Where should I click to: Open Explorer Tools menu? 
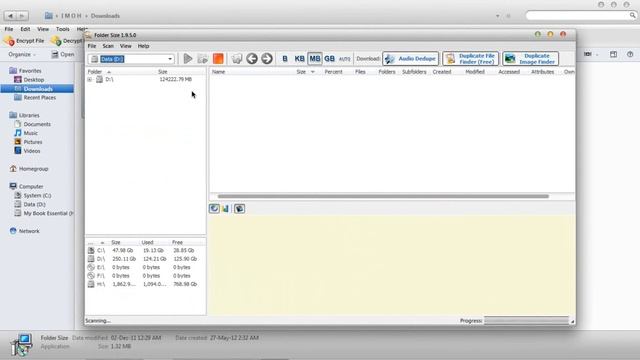click(x=62, y=29)
